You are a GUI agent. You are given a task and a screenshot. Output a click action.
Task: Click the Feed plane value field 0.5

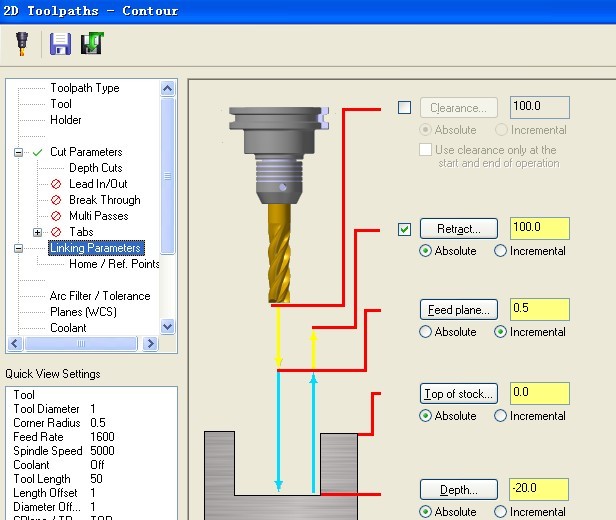click(540, 309)
